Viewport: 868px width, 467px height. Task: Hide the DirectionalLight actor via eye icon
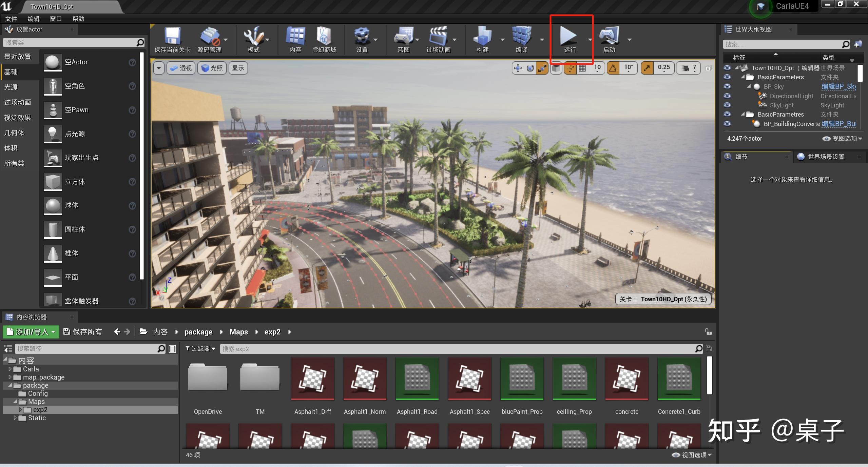(x=727, y=96)
